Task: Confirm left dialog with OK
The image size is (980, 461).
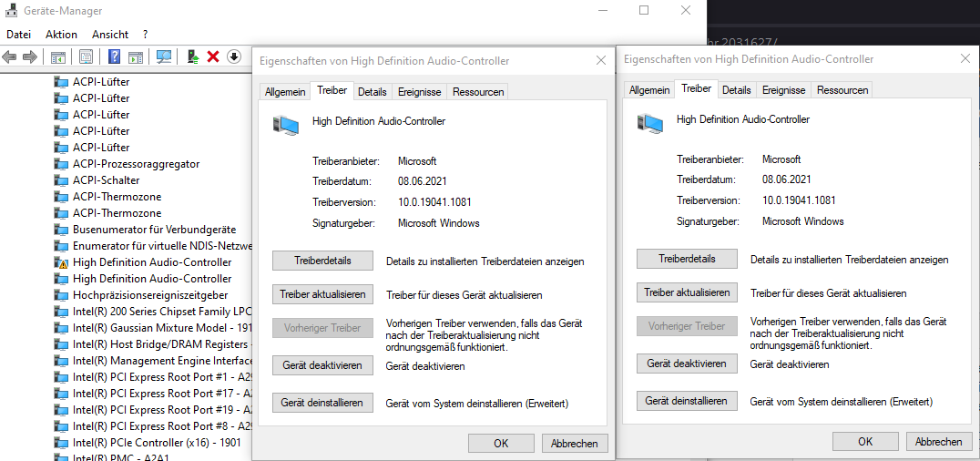Action: point(501,444)
